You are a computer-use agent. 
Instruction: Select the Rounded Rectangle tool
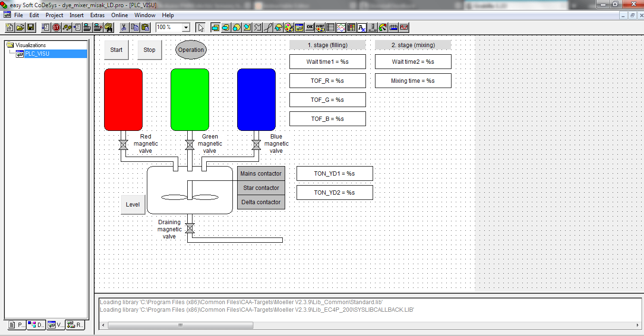click(x=227, y=27)
